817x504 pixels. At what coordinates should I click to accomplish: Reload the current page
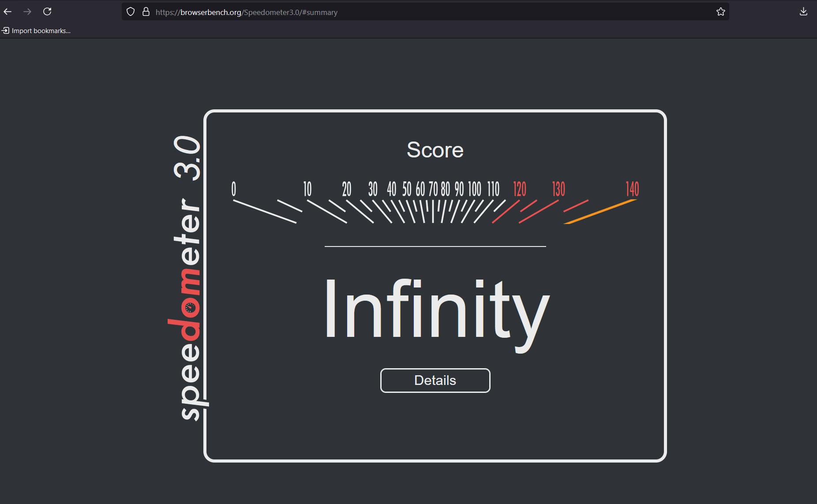coord(47,12)
